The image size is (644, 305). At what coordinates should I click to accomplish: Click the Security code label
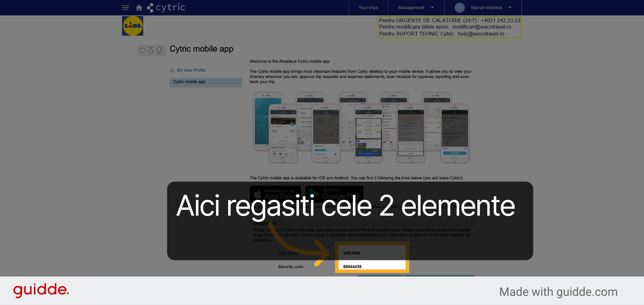(x=291, y=267)
